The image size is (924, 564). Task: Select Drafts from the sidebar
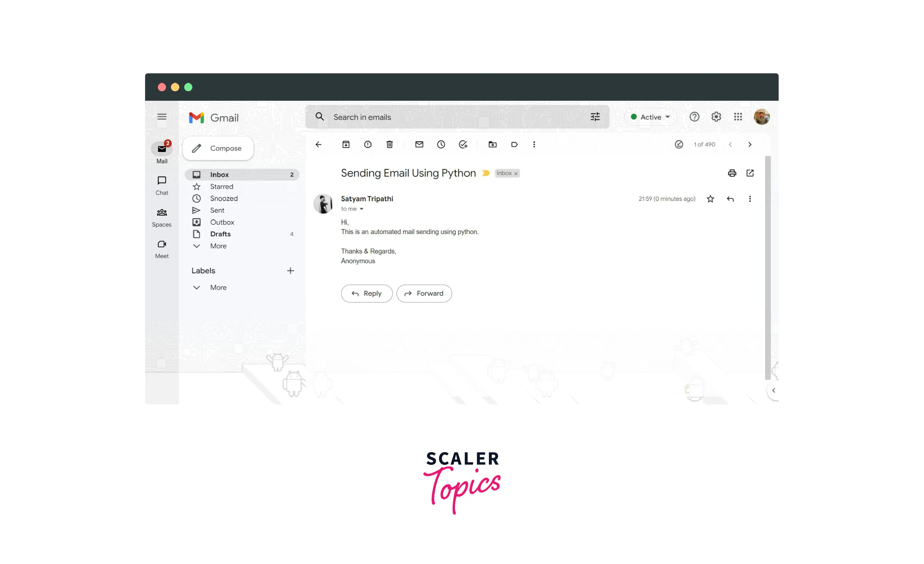pos(220,234)
